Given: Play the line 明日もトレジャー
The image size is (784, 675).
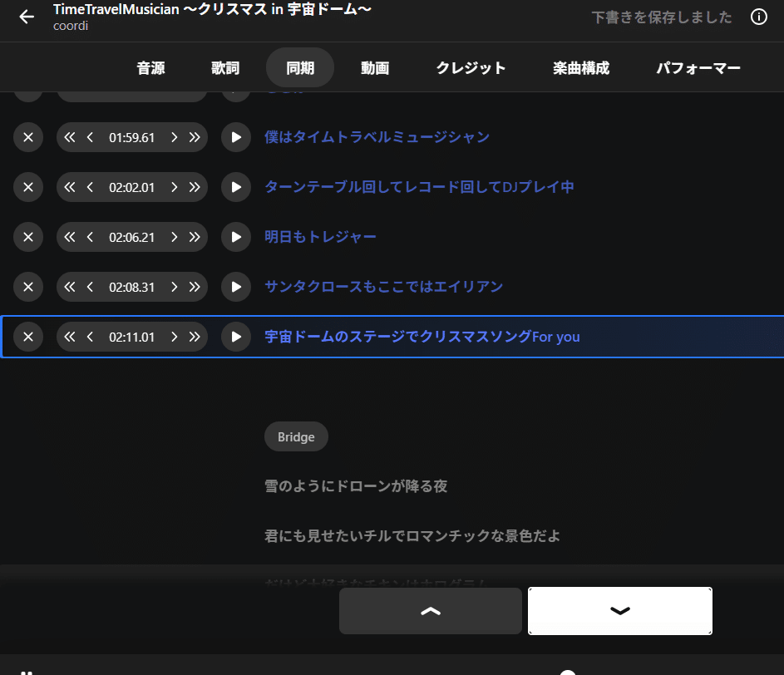Looking at the screenshot, I should pyautogui.click(x=236, y=237).
